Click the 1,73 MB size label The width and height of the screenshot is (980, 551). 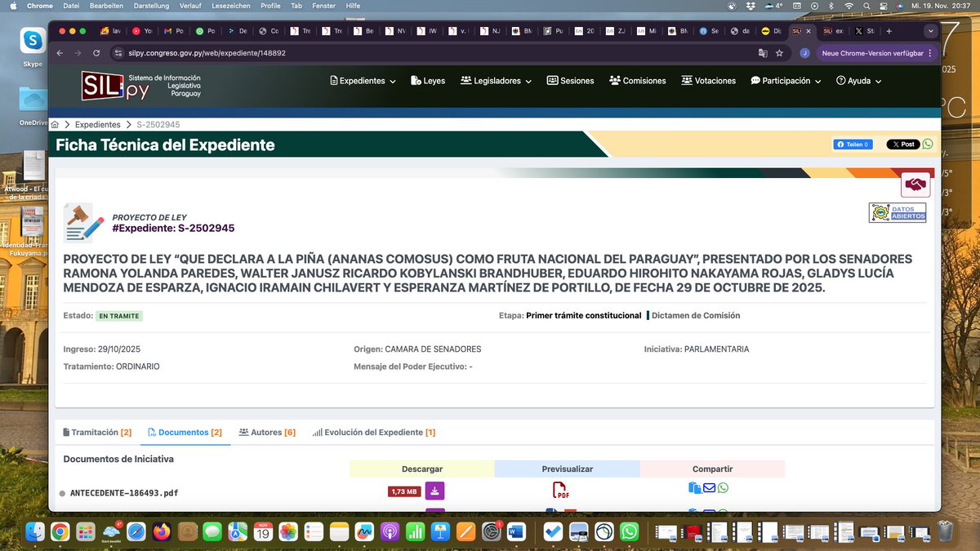[x=404, y=491]
